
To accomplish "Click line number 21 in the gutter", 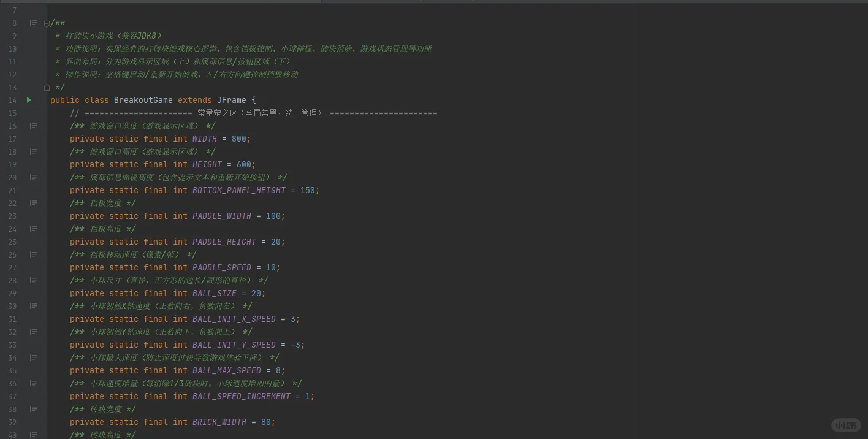I will (x=12, y=190).
